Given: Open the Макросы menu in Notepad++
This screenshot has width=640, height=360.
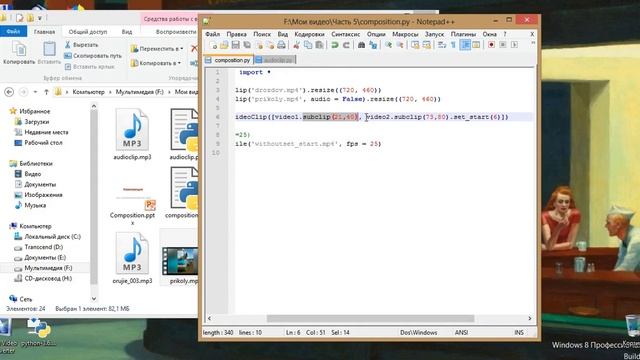Looking at the screenshot, I should (x=405, y=34).
